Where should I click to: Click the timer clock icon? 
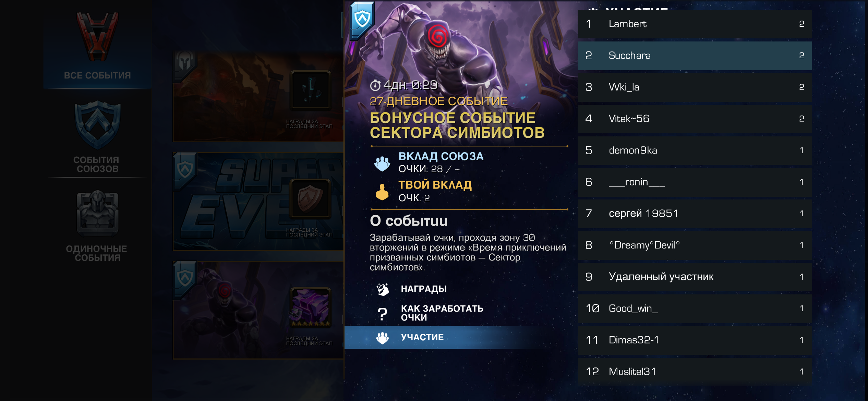click(x=375, y=85)
